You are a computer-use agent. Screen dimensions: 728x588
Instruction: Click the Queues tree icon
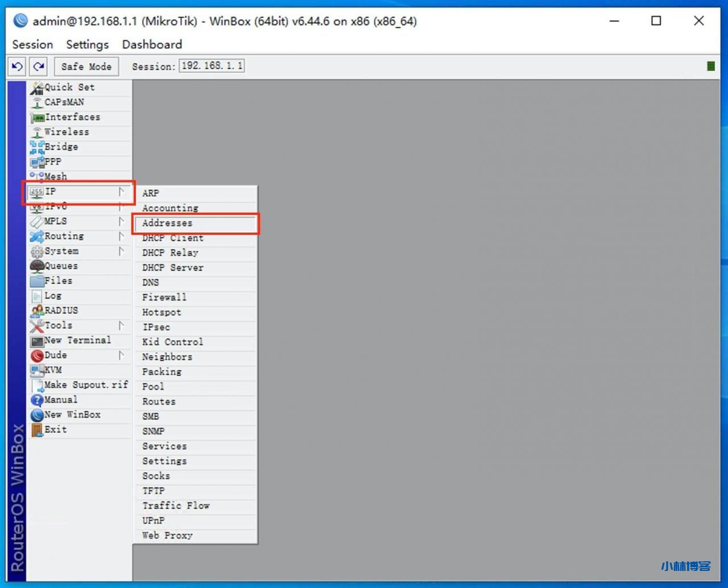pyautogui.click(x=37, y=266)
